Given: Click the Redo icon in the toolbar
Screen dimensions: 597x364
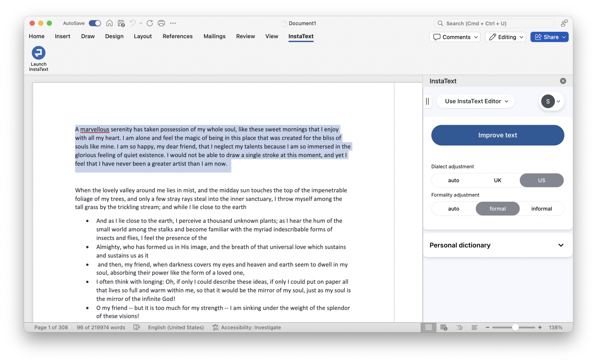Looking at the screenshot, I should (150, 23).
